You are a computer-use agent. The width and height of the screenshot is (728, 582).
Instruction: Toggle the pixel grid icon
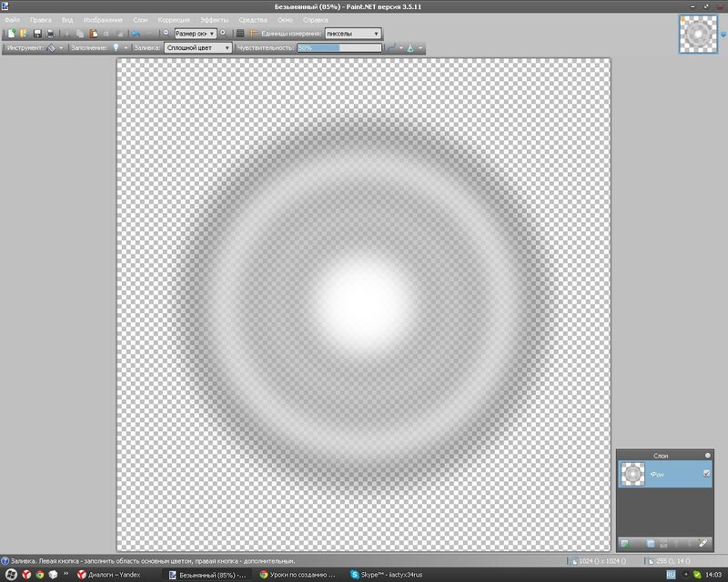tap(240, 33)
